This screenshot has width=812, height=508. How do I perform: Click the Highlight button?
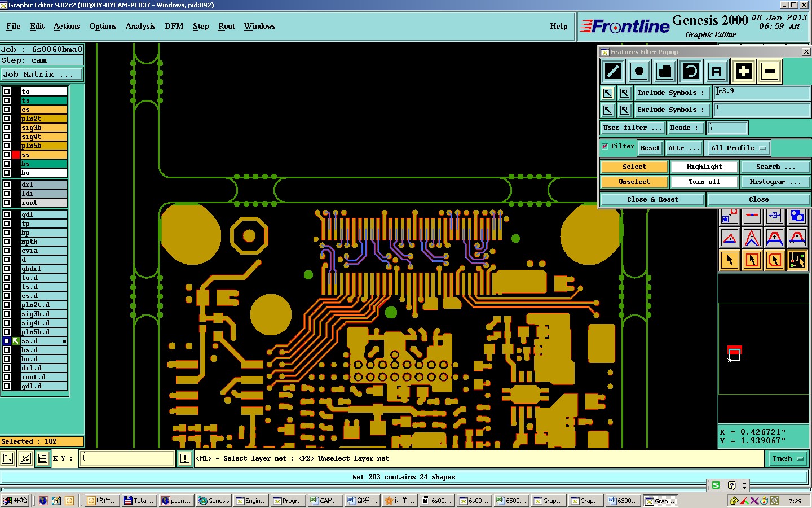[x=704, y=167]
